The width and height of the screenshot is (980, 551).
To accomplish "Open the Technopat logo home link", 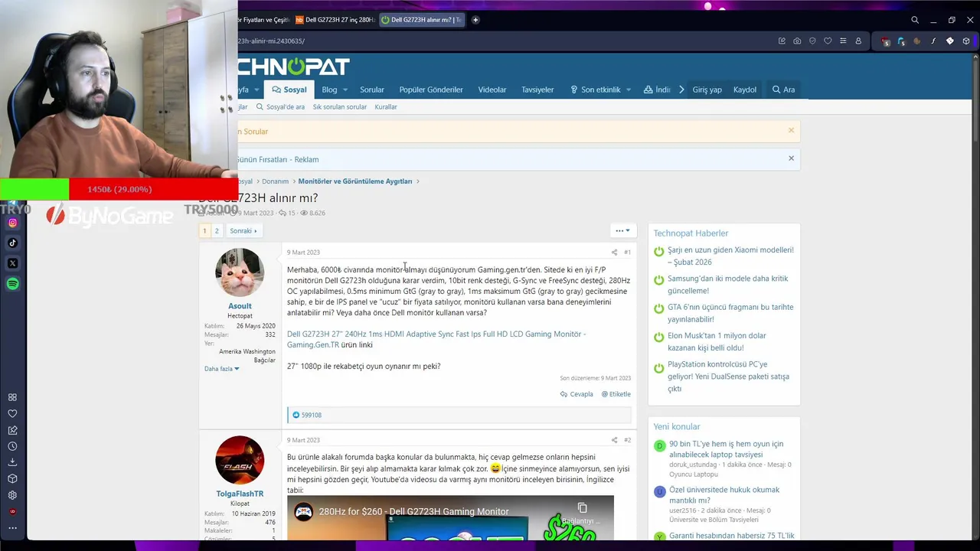I will (294, 67).
